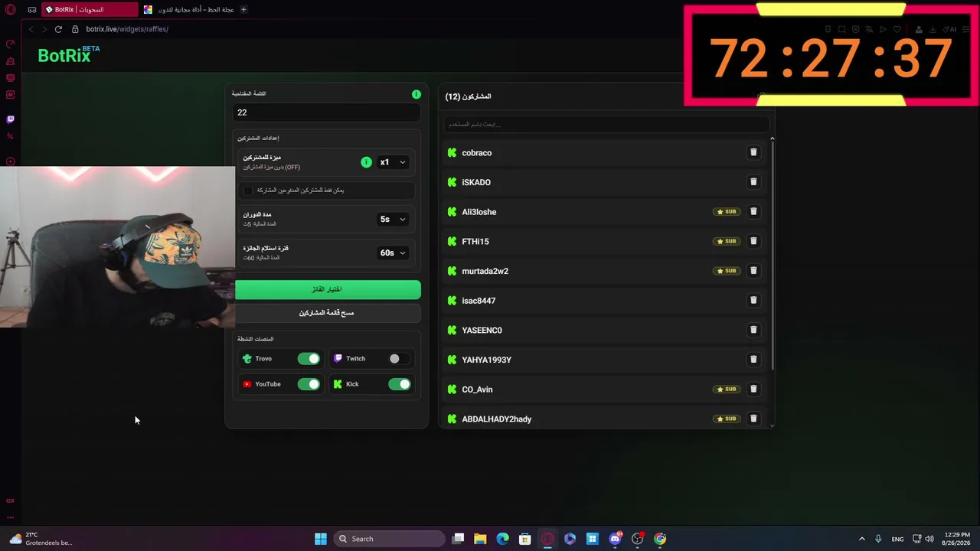Click the username search field
The image size is (980, 551).
click(607, 124)
